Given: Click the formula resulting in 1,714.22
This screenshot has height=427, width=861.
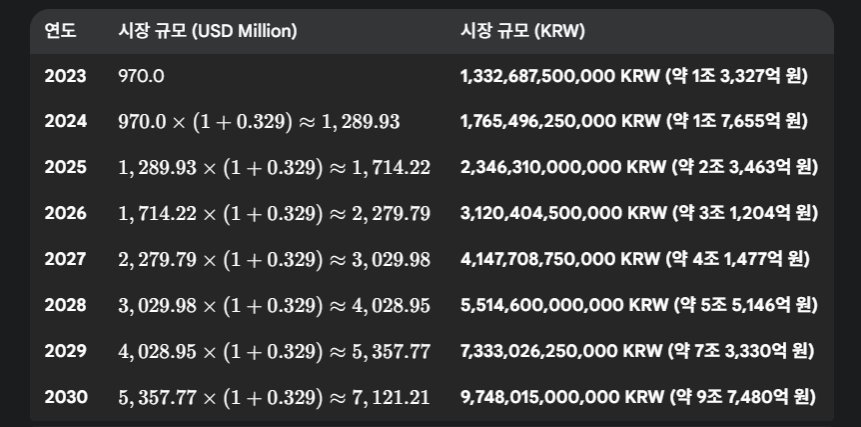Looking at the screenshot, I should pos(273,168).
